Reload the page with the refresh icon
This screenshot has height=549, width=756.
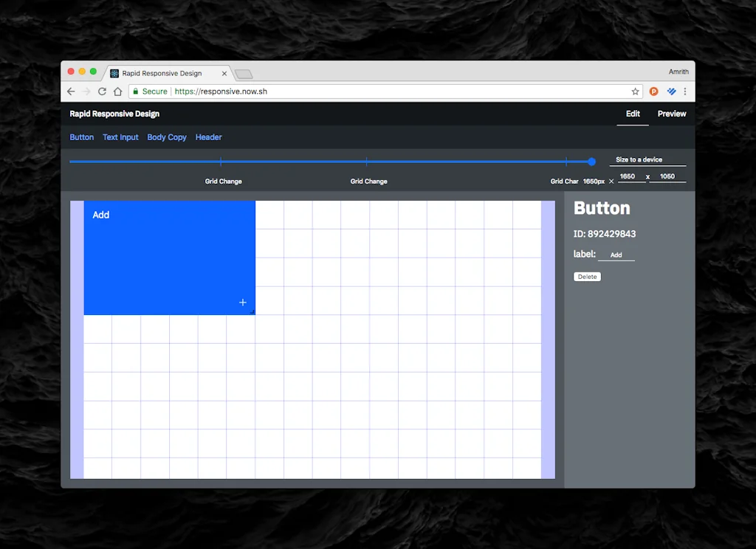[103, 91]
